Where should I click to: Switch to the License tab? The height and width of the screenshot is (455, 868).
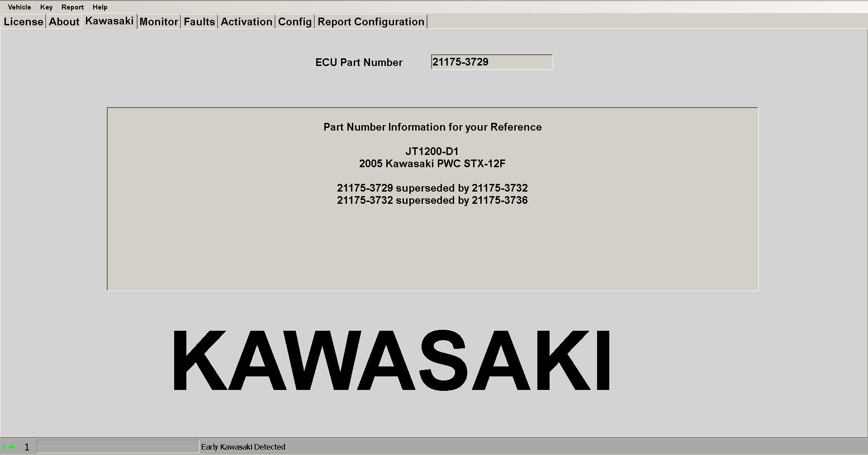point(24,22)
